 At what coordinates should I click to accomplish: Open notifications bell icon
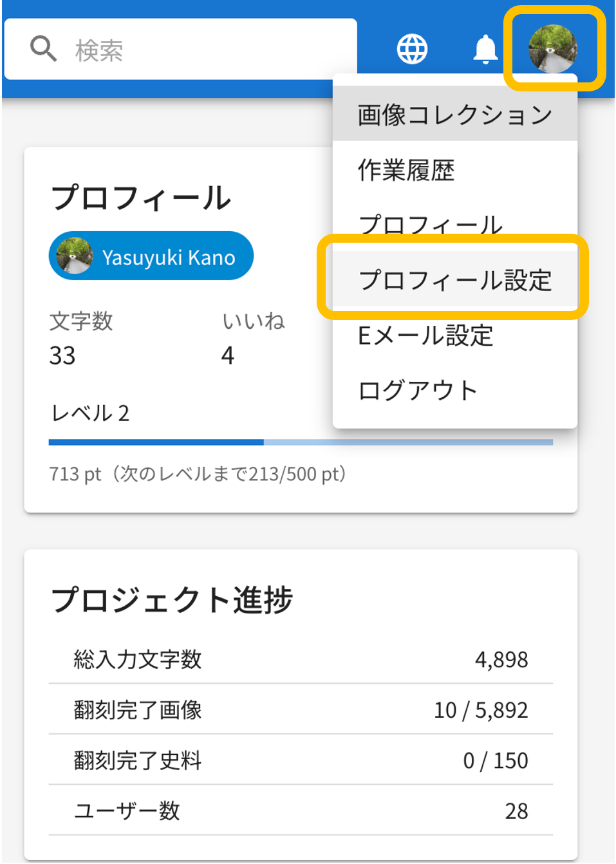click(x=485, y=49)
